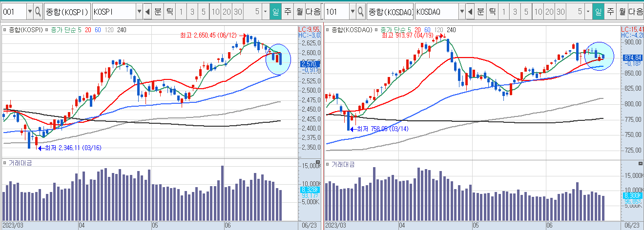This screenshot has width=644, height=230.
Task: Click square marker beside KOSDAQ 거래대금 label
Action: pos(328,163)
